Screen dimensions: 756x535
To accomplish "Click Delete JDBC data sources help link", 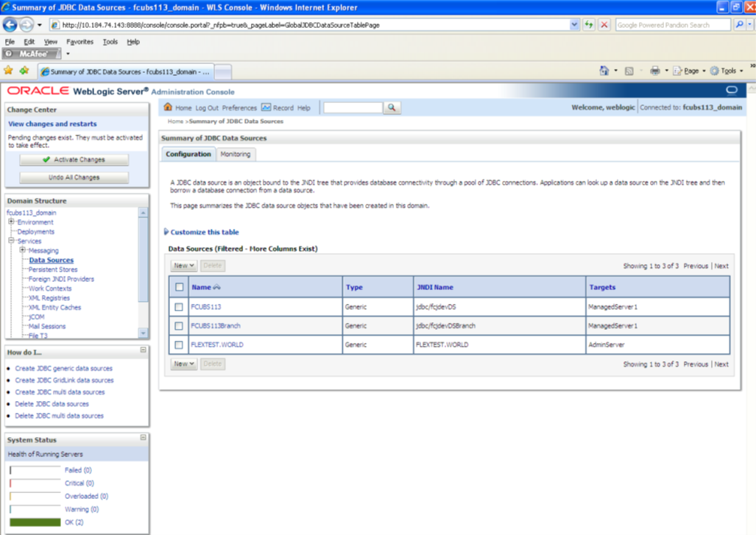I will click(x=52, y=404).
